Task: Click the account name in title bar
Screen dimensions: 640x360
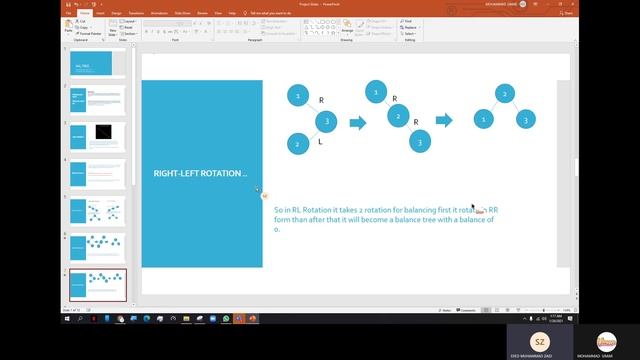Action: [501, 4]
